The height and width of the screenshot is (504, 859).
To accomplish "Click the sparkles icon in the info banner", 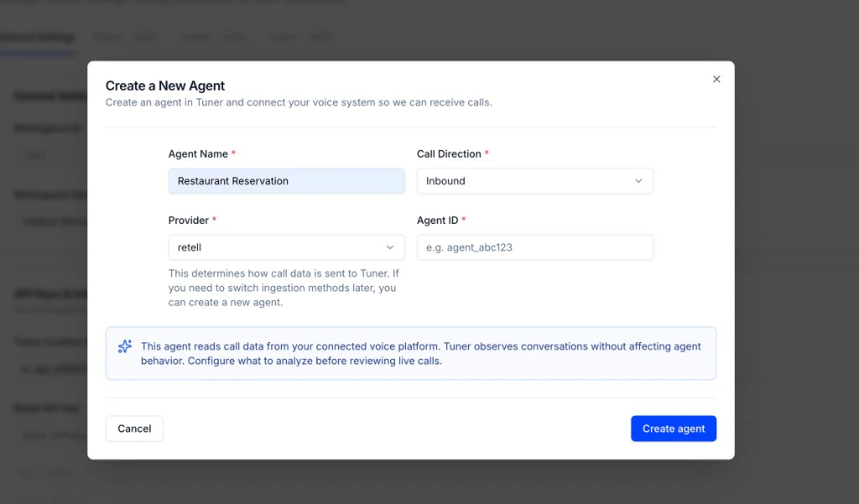I will coord(124,346).
